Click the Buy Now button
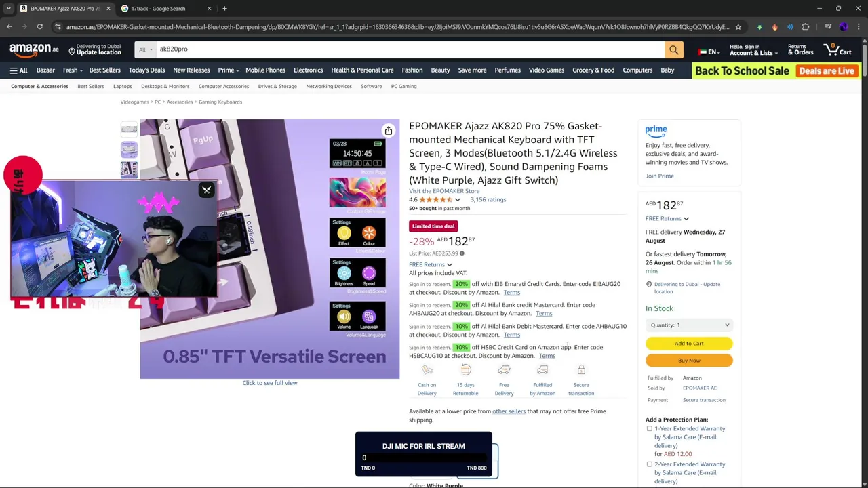The image size is (868, 488). coord(689,361)
